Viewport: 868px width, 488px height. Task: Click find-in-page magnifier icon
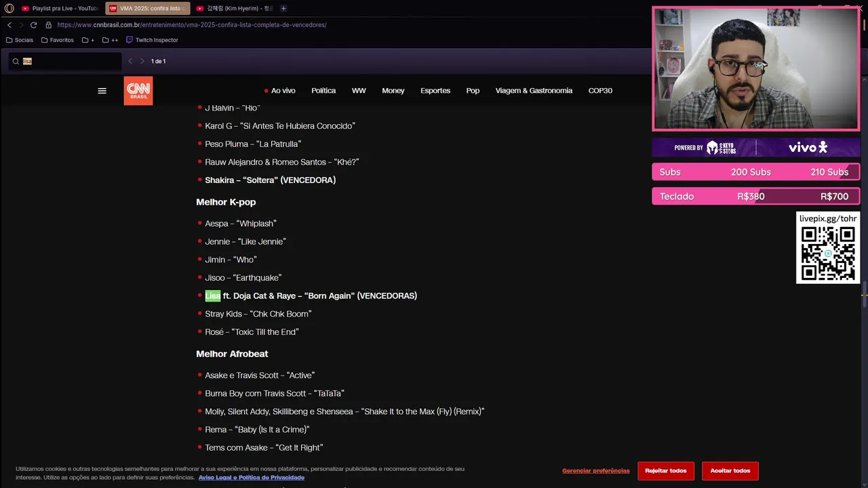(16, 61)
